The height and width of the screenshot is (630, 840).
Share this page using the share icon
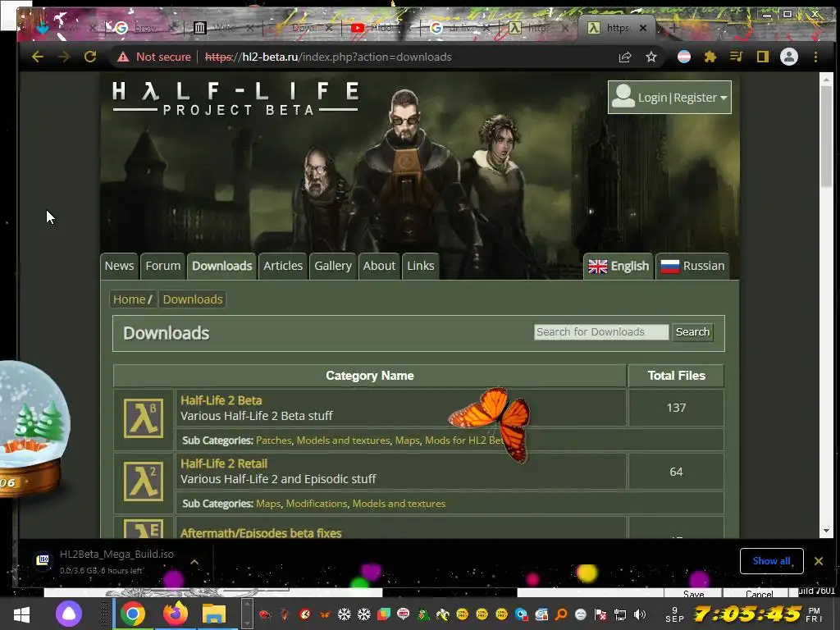(624, 57)
